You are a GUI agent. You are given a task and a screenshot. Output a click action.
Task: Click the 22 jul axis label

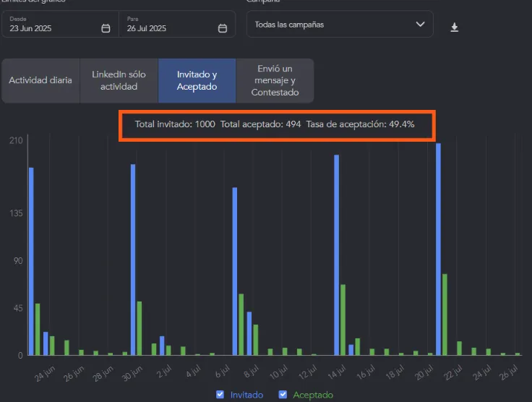pos(453,373)
